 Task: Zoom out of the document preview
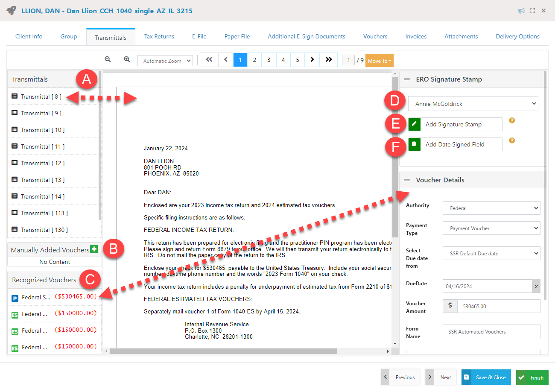(x=108, y=60)
